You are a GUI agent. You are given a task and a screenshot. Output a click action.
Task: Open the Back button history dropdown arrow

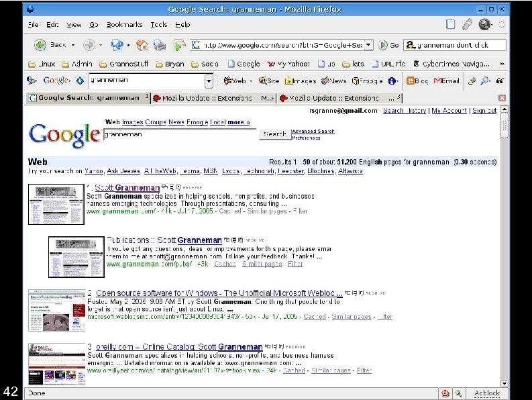point(73,45)
